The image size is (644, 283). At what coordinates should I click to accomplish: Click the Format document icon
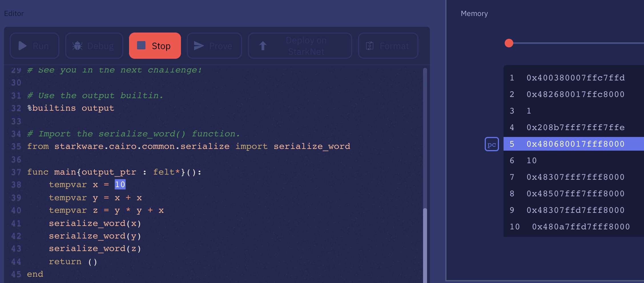(x=370, y=46)
